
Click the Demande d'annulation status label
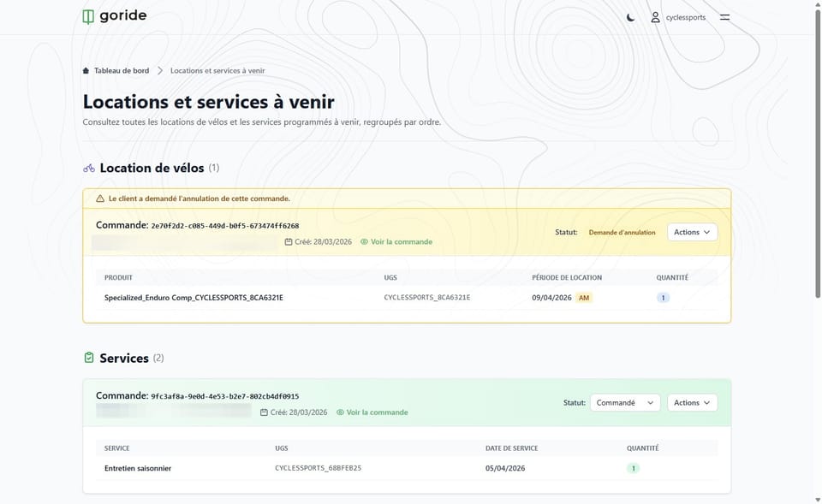tap(621, 231)
